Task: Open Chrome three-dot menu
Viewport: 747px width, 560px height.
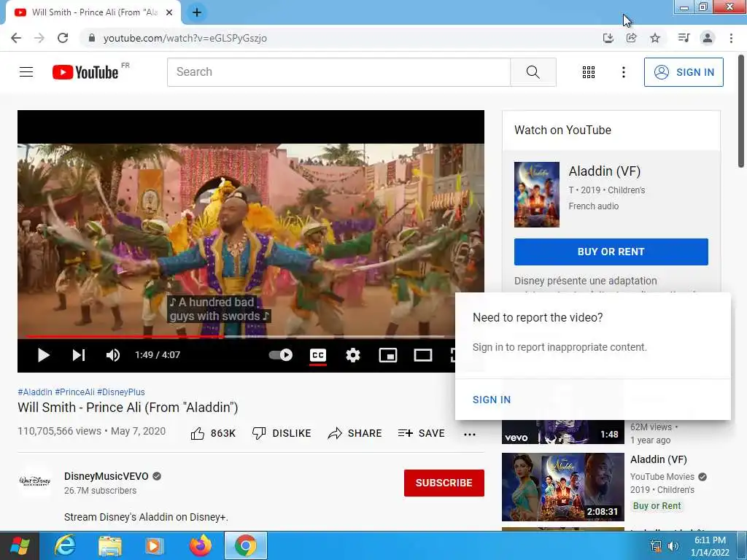Action: coord(731,38)
